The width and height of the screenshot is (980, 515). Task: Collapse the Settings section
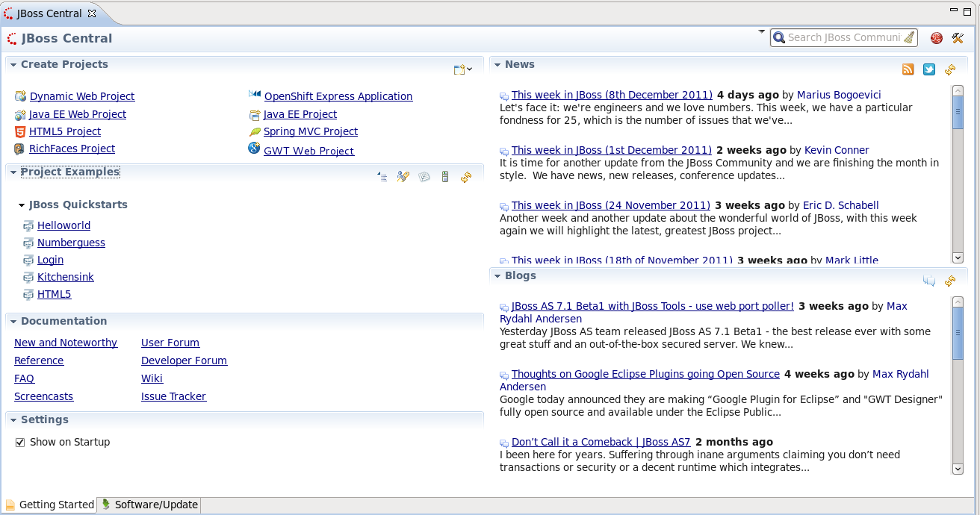[13, 420]
